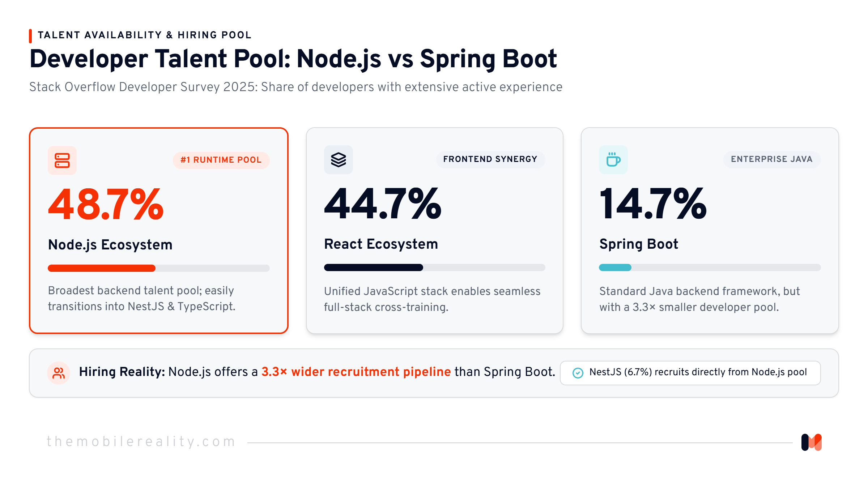868x488 pixels.
Task: Click the Unified JavaScript stack description
Action: [x=432, y=299]
